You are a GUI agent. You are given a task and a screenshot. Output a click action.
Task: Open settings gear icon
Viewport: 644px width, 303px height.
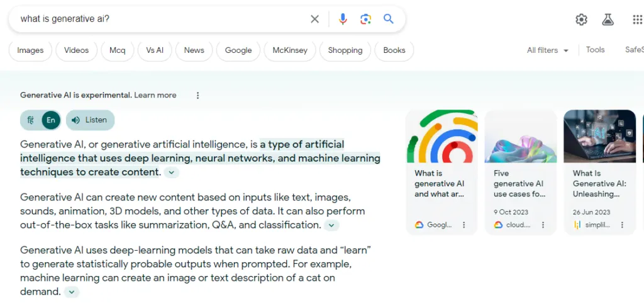coord(581,20)
